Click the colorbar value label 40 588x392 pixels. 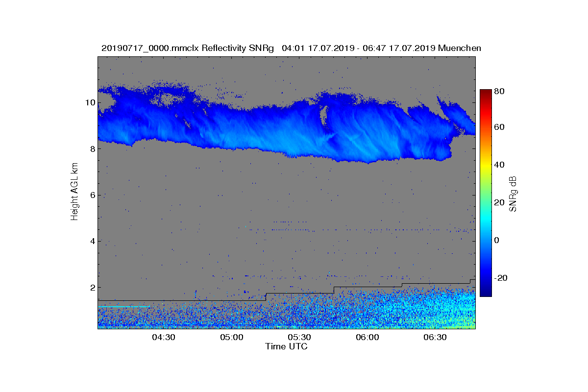(x=500, y=165)
